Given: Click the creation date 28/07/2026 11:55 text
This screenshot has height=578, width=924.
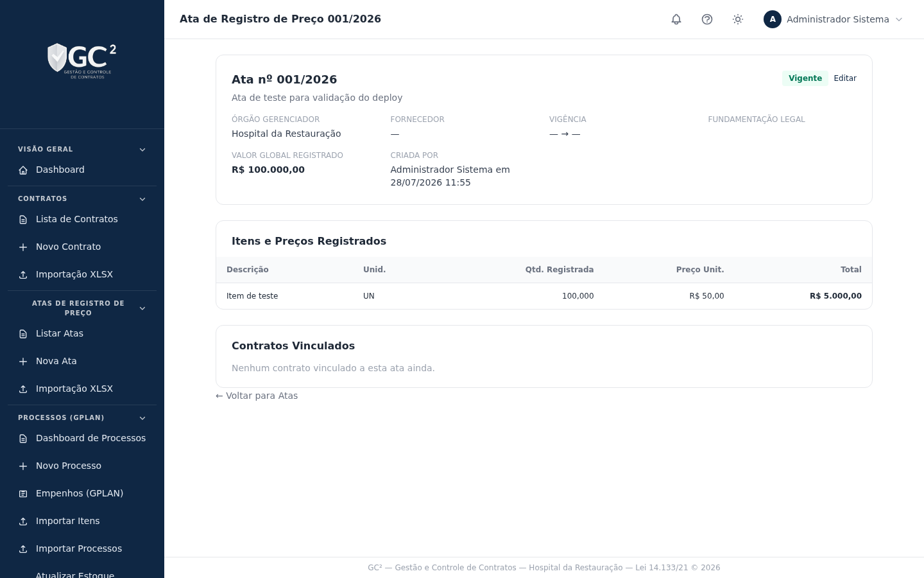Looking at the screenshot, I should pyautogui.click(x=431, y=182).
